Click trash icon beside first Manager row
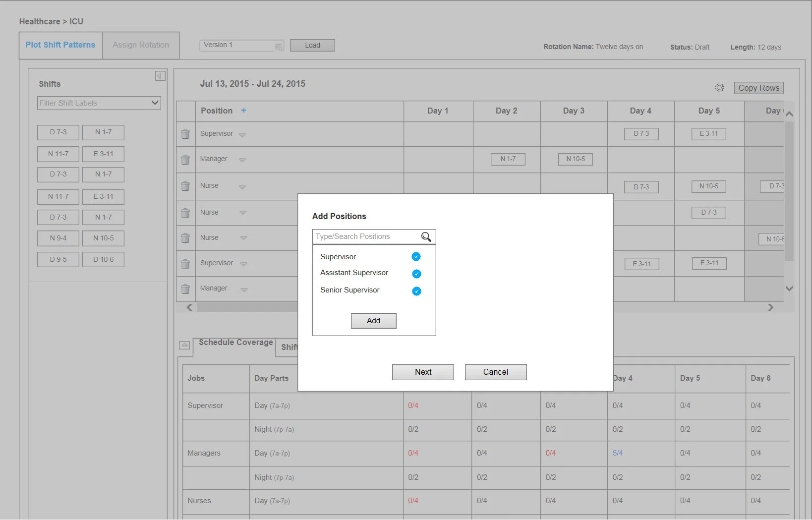Viewport: 812px width, 520px height. (185, 160)
